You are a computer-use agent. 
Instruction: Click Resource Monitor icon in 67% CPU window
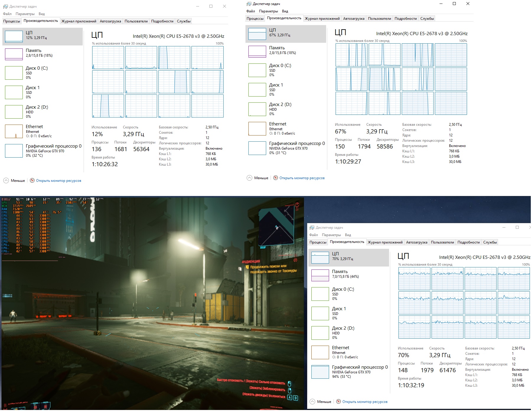tap(276, 178)
